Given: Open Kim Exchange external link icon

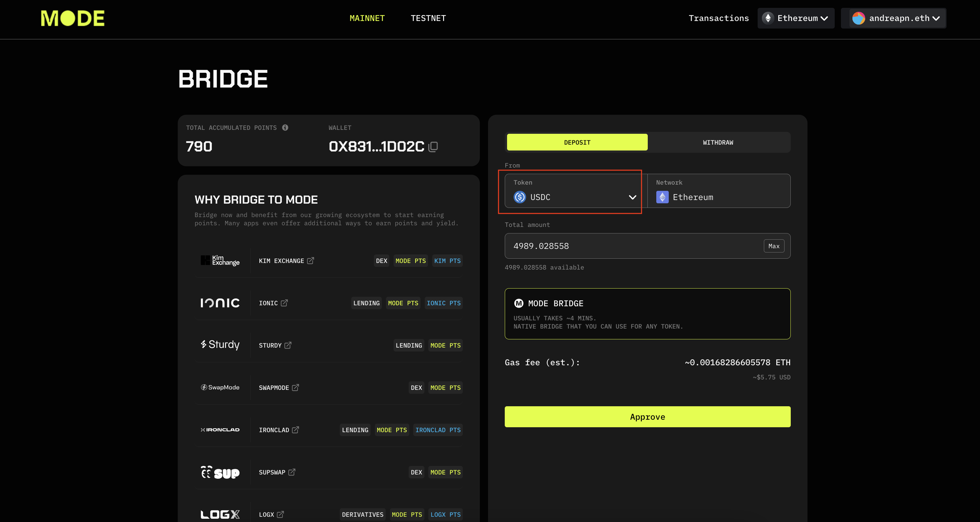Looking at the screenshot, I should coord(311,261).
